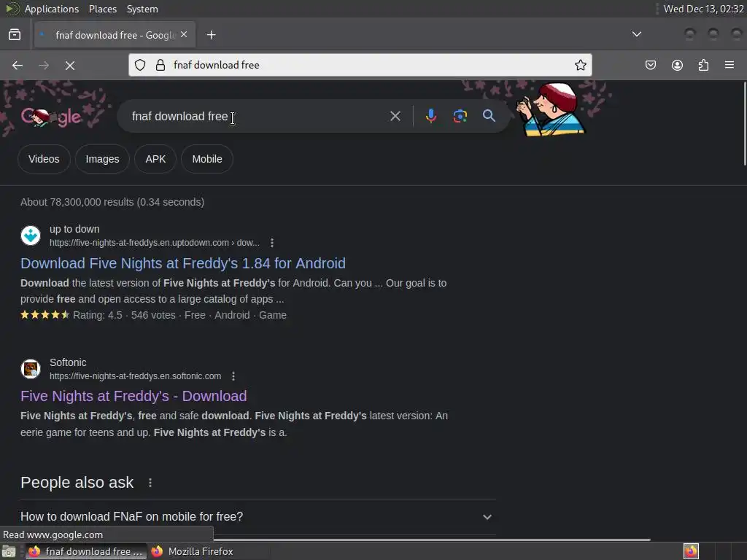Click the 'People also ask' heading
This screenshot has height=560, width=747.
77,483
